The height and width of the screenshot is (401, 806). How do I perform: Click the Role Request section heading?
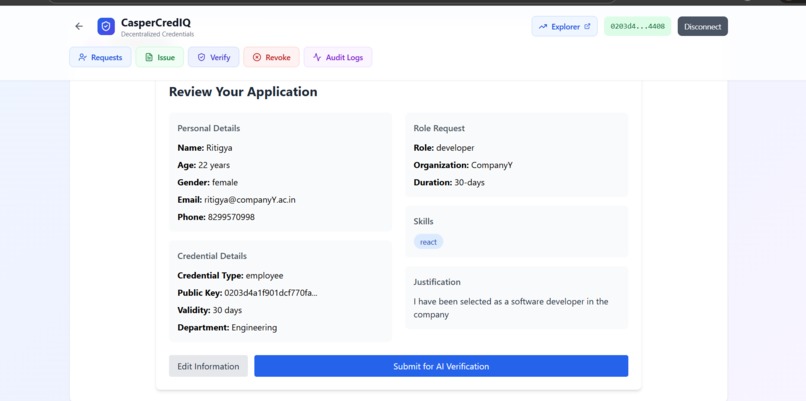tap(439, 128)
